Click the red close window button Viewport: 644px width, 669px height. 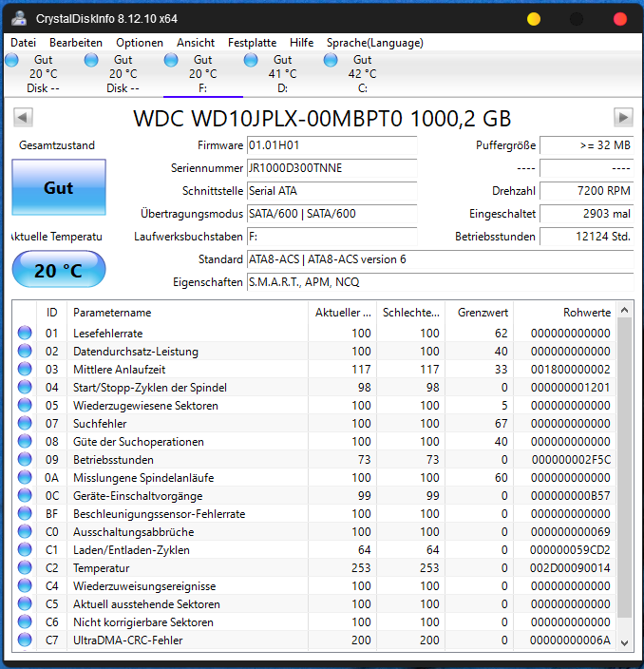(x=619, y=19)
